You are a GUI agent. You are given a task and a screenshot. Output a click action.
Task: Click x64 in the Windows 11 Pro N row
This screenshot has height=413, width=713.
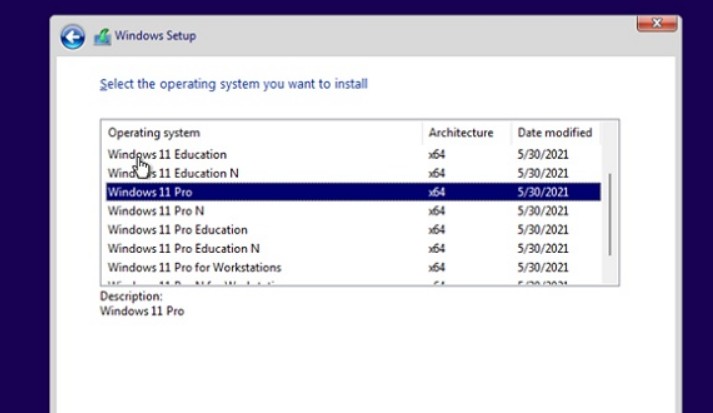click(x=437, y=211)
